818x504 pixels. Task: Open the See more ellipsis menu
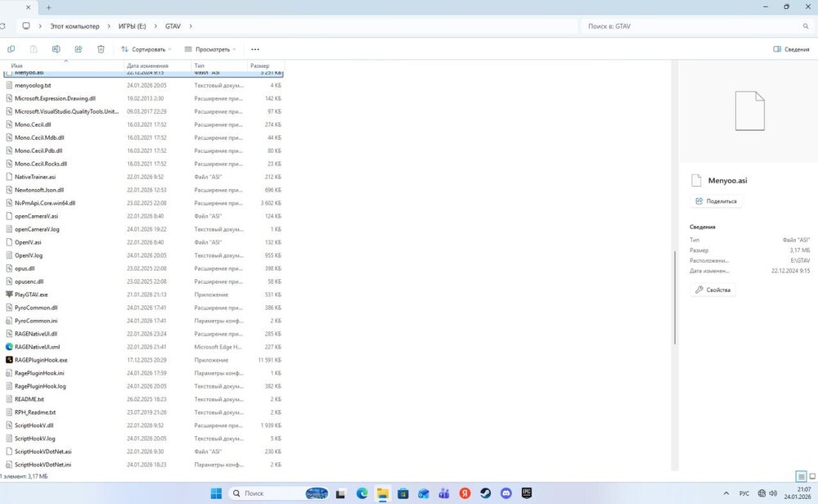point(255,49)
